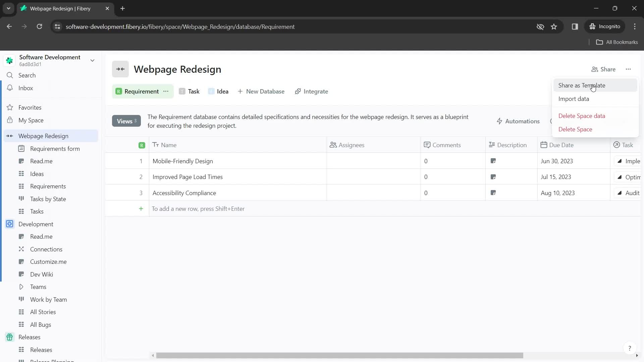Open the Requirements form page
Viewport: 644px width, 362px height.
click(55, 149)
